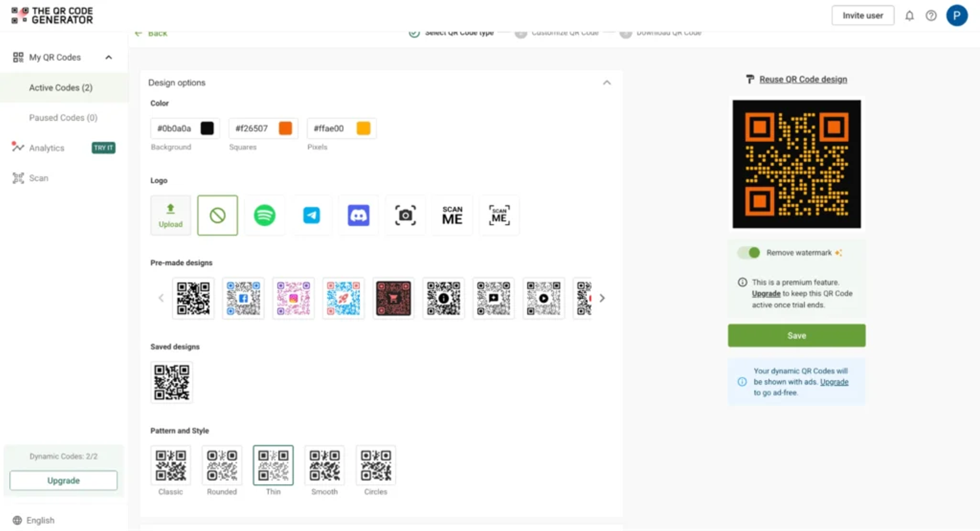The image size is (980, 531).
Task: Open the profile avatar P menu
Action: click(957, 15)
